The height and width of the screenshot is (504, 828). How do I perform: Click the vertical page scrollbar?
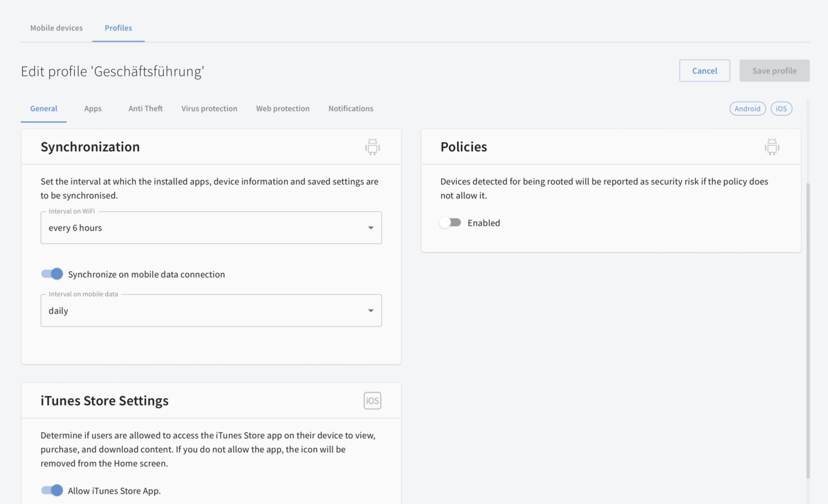point(808,328)
